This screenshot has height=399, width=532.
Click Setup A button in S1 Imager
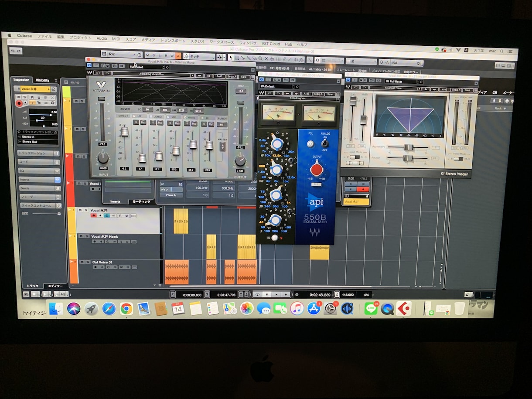click(x=456, y=90)
